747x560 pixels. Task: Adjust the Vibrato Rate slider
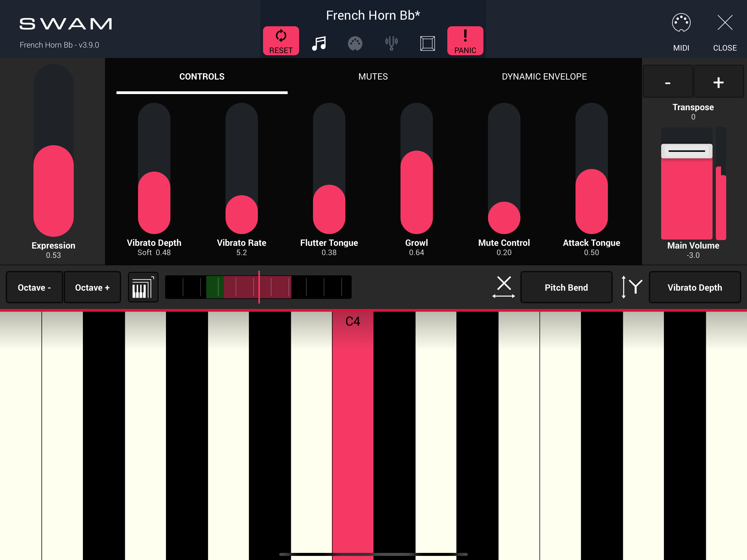[x=241, y=168]
